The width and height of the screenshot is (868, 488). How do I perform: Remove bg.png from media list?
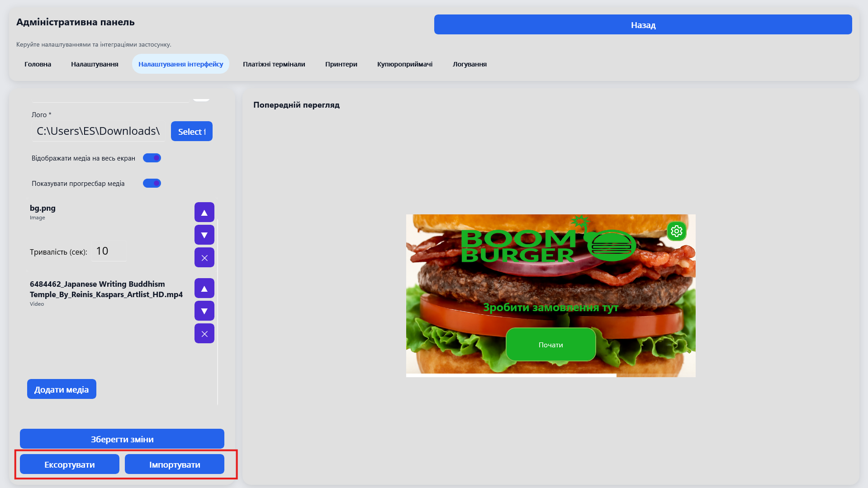[x=204, y=257]
